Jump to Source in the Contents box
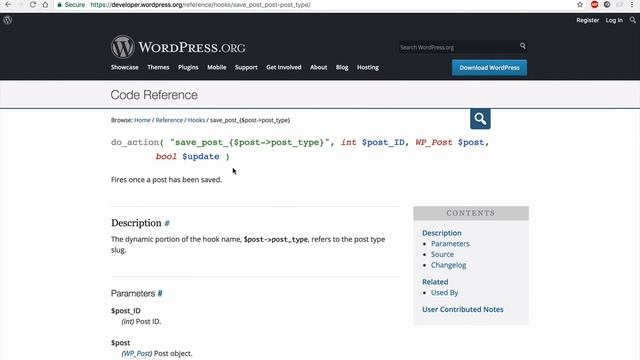 pyautogui.click(x=442, y=254)
